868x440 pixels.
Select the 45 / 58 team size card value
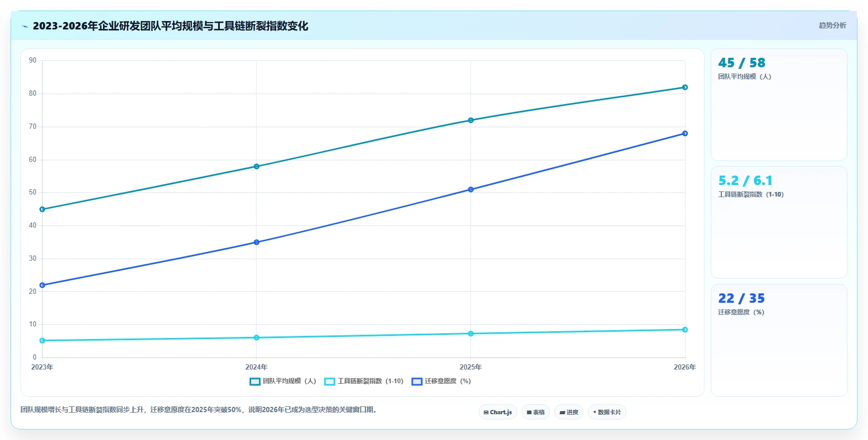tap(742, 63)
